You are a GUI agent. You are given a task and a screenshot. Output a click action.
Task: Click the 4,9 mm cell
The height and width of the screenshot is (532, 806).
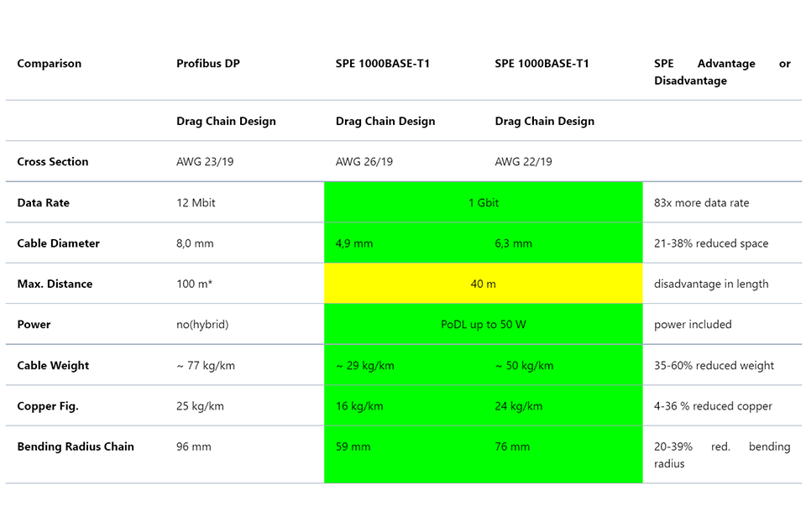[x=351, y=243]
